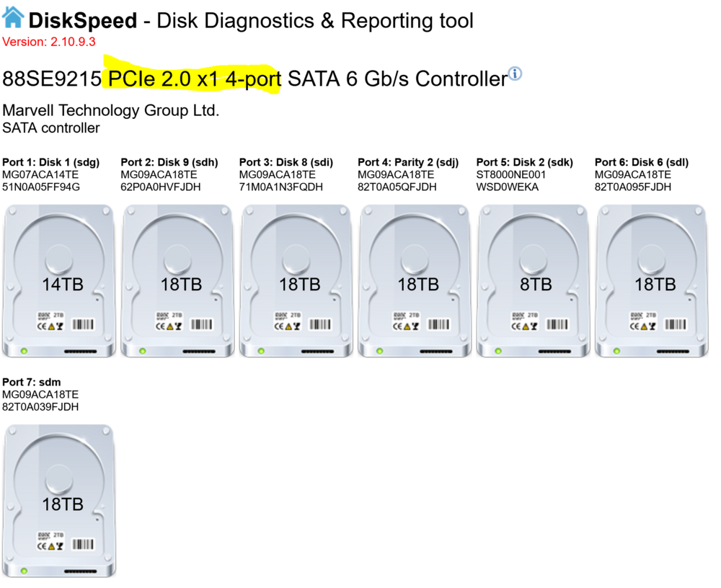721x588 pixels.
Task: Select the Port 7 sdm drive icon
Action: coord(59,501)
